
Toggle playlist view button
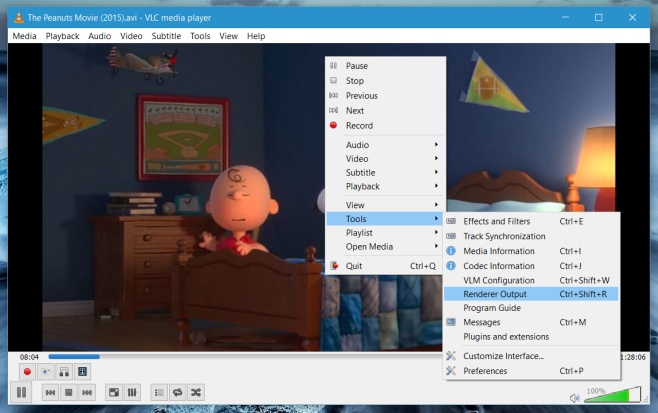[x=159, y=392]
